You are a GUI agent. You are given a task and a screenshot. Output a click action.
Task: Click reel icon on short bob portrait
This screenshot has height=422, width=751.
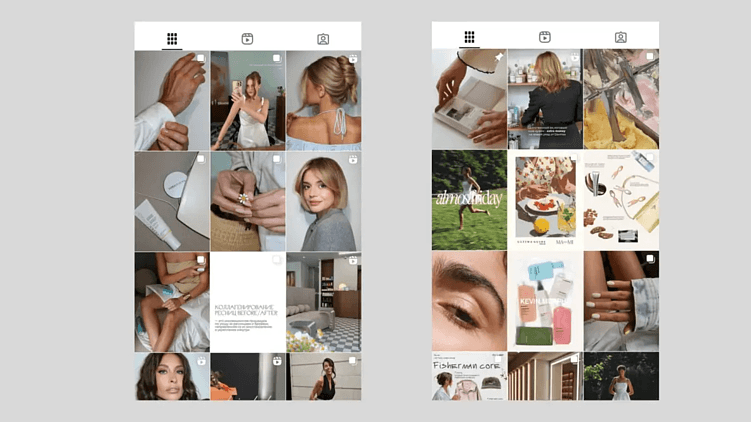pos(353,159)
